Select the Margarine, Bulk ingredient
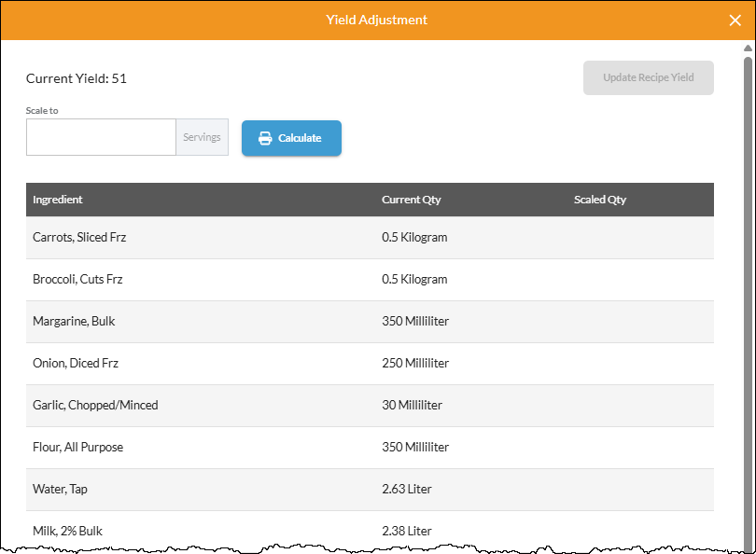756x554 pixels. point(74,322)
